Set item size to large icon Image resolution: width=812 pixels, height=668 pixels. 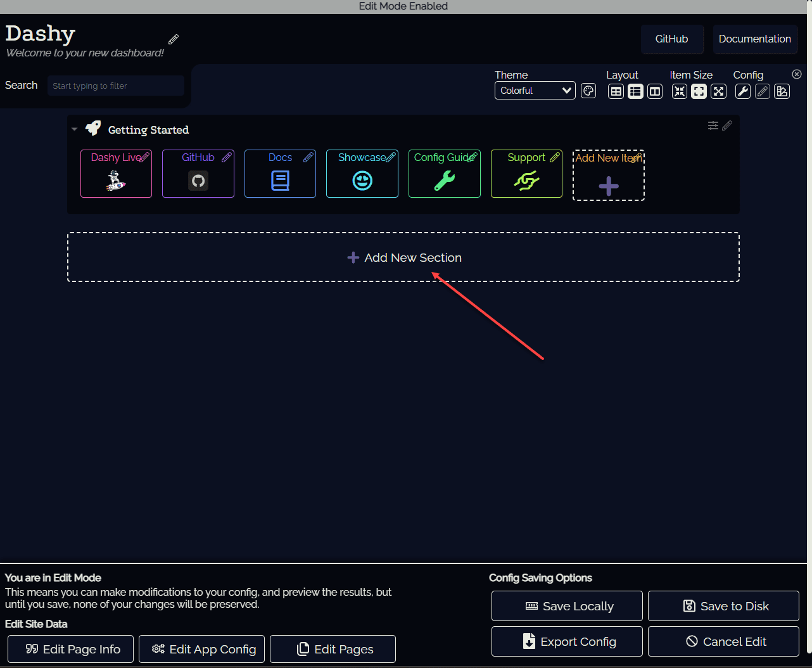718,91
